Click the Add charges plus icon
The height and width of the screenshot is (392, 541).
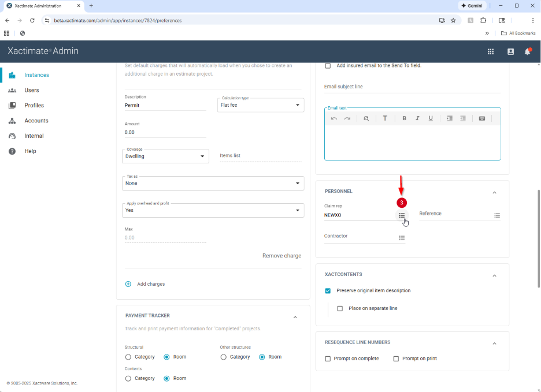[128, 284]
